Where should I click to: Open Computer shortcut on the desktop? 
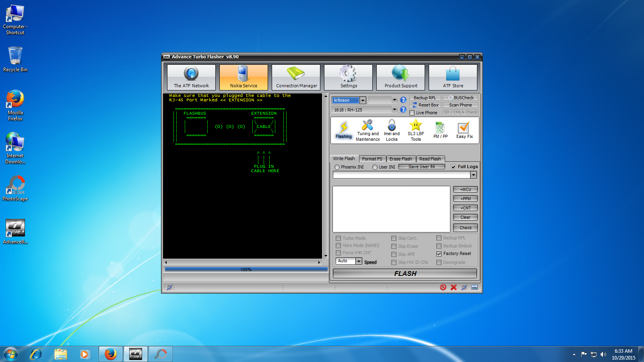15,20
